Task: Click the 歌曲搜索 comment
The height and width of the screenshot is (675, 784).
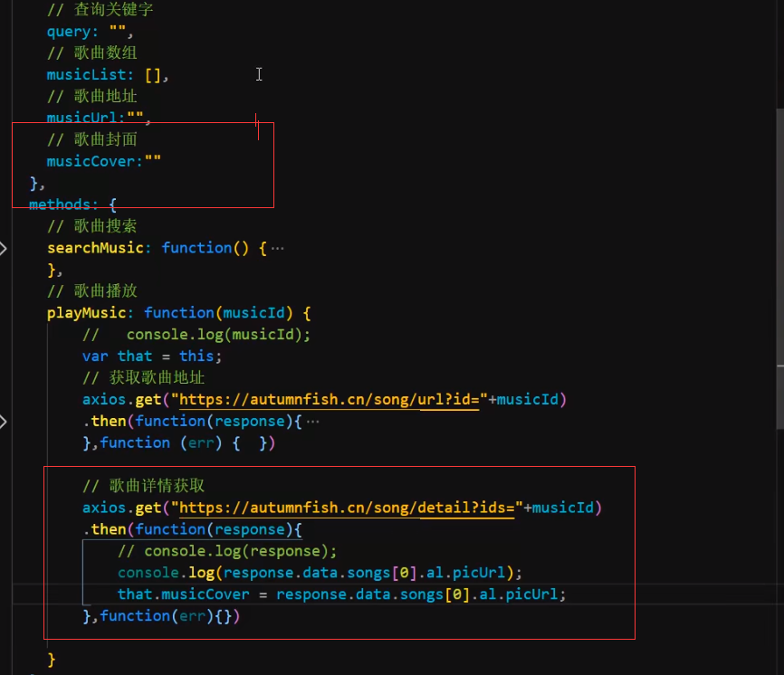Action: coord(92,226)
